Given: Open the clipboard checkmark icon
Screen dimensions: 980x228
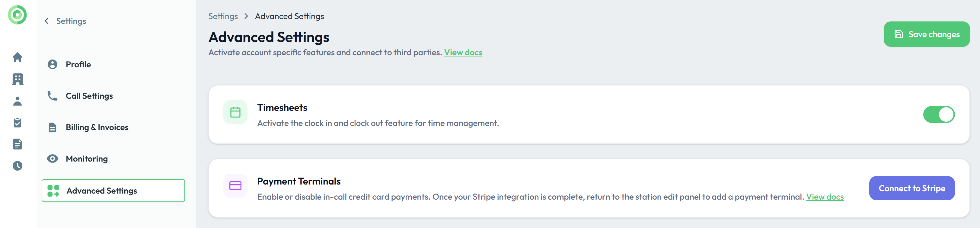Looking at the screenshot, I should 18,123.
